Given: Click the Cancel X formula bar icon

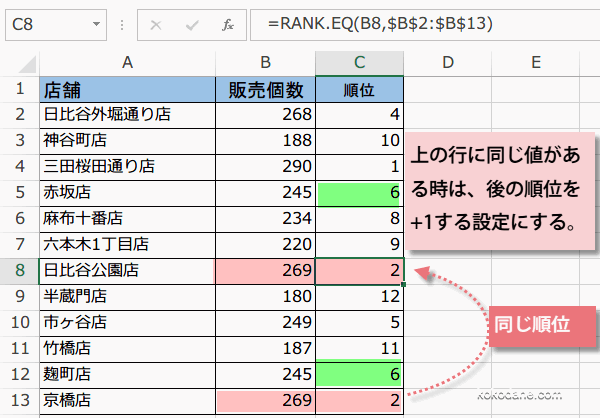Looking at the screenshot, I should point(156,25).
